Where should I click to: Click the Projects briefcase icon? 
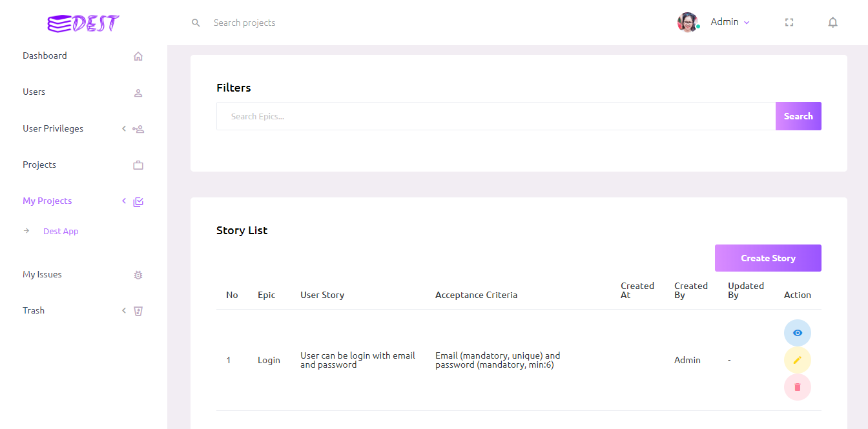[x=138, y=165]
